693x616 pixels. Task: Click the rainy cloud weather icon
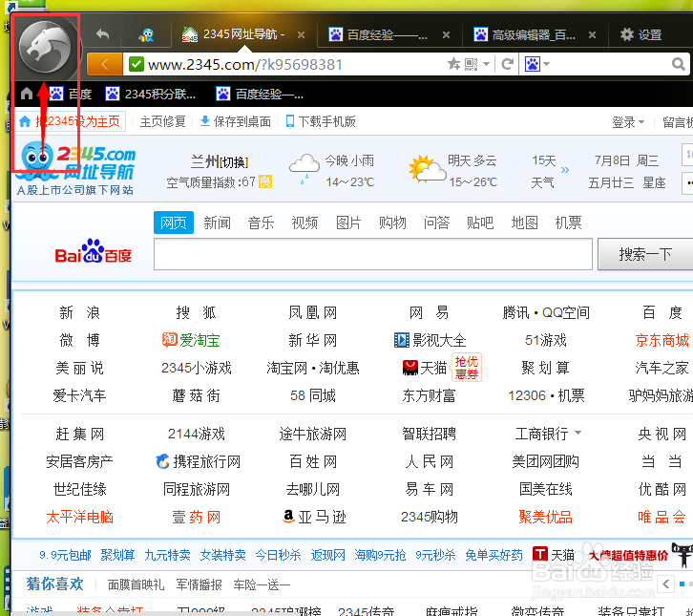click(x=304, y=169)
